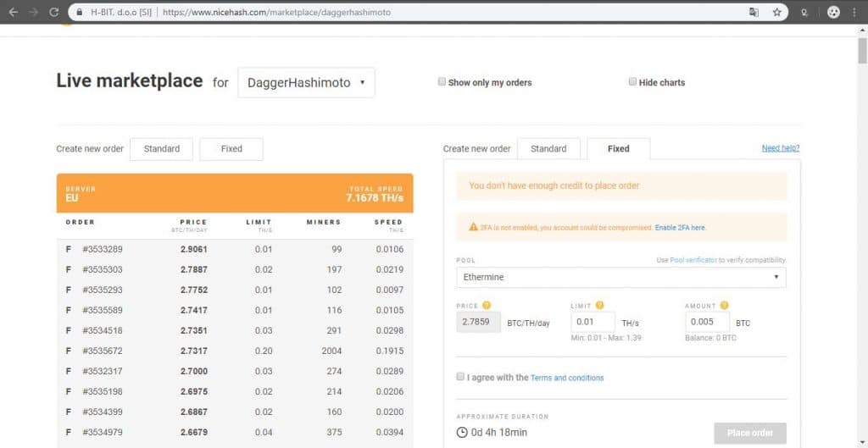Click the help icon next to LIMIT

pyautogui.click(x=599, y=306)
